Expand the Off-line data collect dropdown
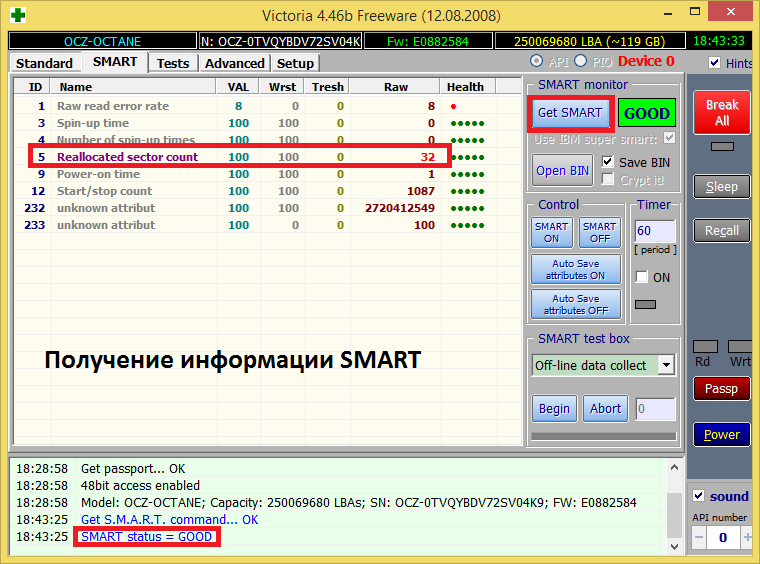The width and height of the screenshot is (760, 564). tap(667, 365)
